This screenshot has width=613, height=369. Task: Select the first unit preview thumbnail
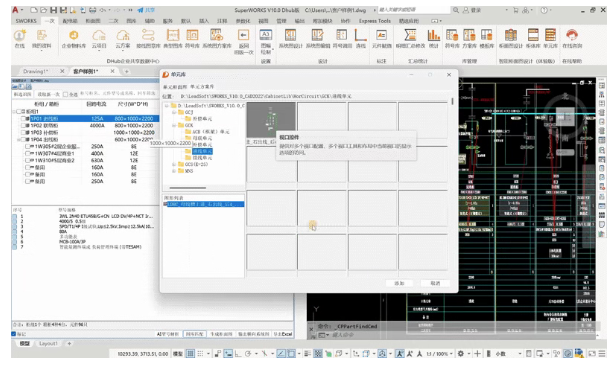click(x=271, y=120)
